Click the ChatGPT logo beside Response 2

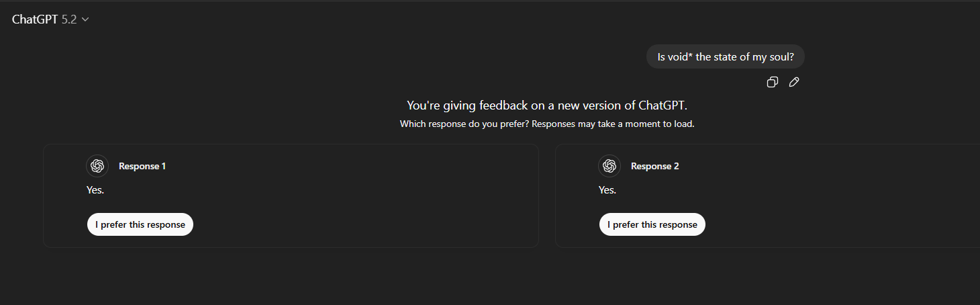click(609, 166)
